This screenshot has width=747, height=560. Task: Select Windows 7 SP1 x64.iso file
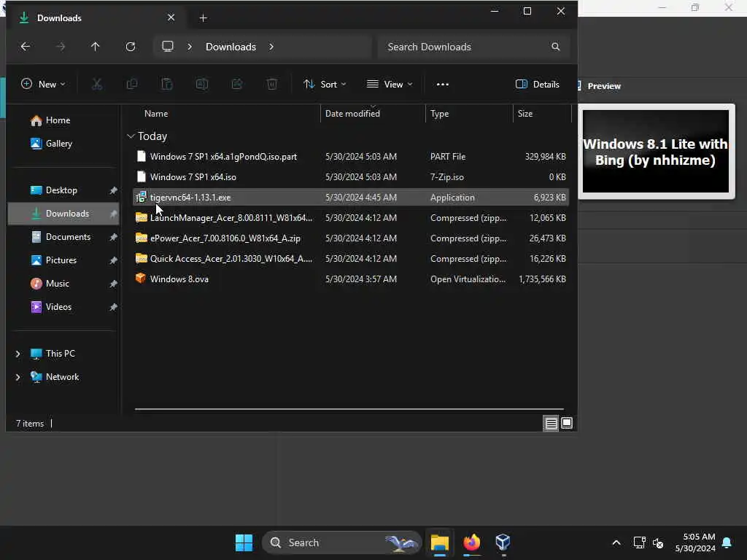[x=351, y=177]
